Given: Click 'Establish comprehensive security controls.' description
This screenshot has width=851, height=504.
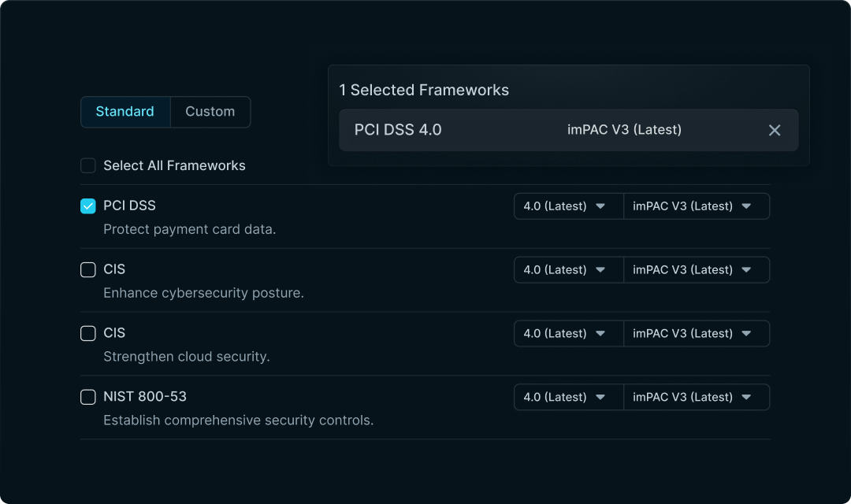Looking at the screenshot, I should tap(238, 421).
